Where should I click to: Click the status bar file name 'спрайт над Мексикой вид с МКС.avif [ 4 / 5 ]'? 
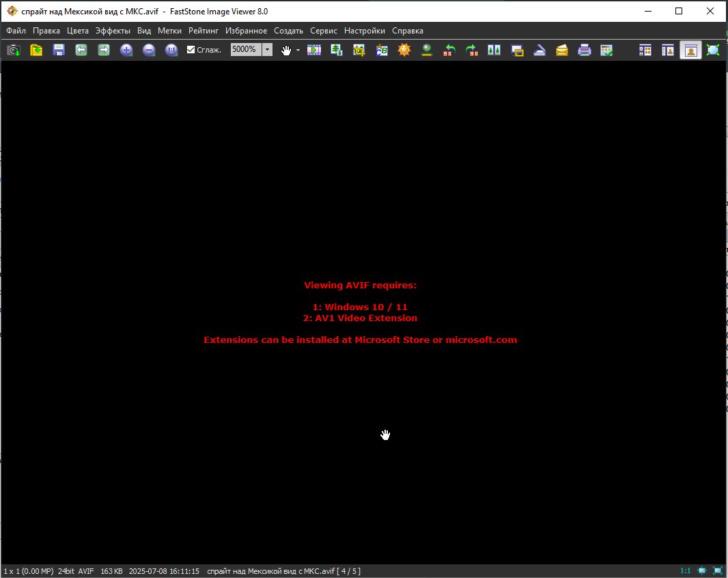[x=283, y=571]
